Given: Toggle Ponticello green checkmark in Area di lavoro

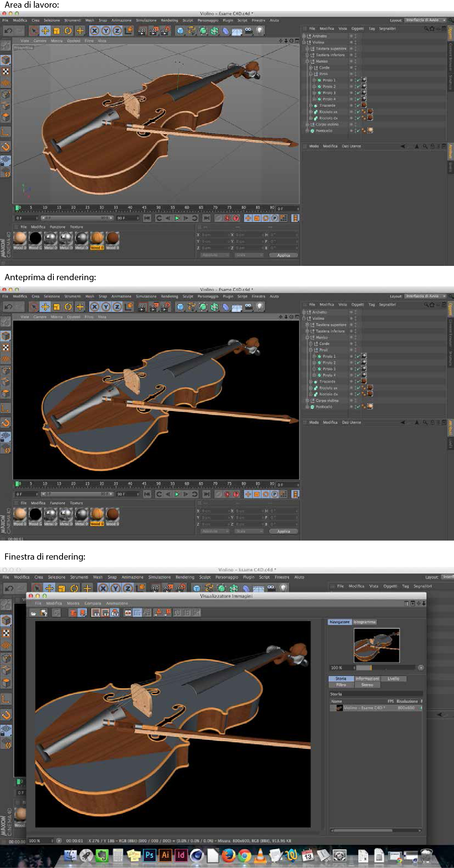Looking at the screenshot, I should click(358, 131).
